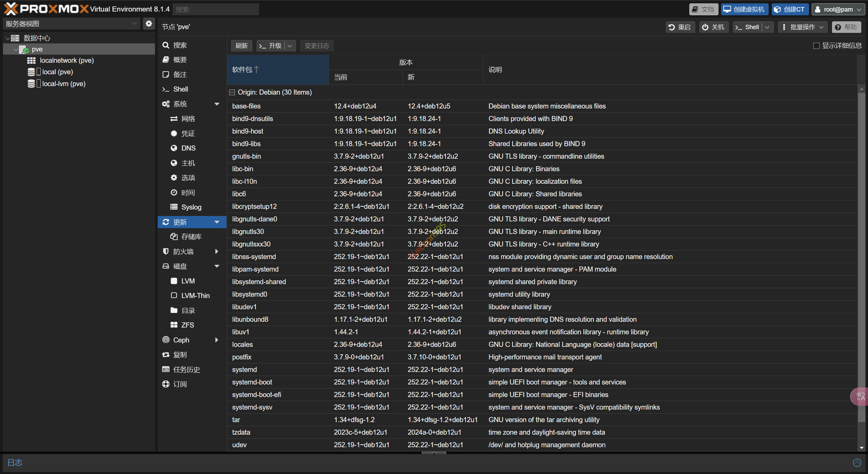Viewport: 868px width, 474px height.
Task: Click the Ceph icon in the sidebar
Action: (166, 340)
